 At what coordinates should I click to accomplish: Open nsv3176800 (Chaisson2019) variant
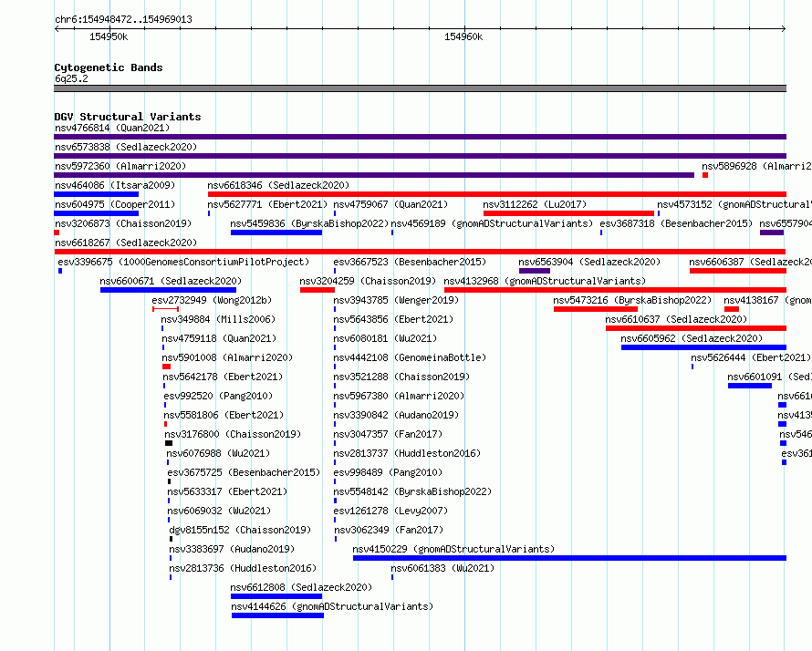click(x=233, y=434)
